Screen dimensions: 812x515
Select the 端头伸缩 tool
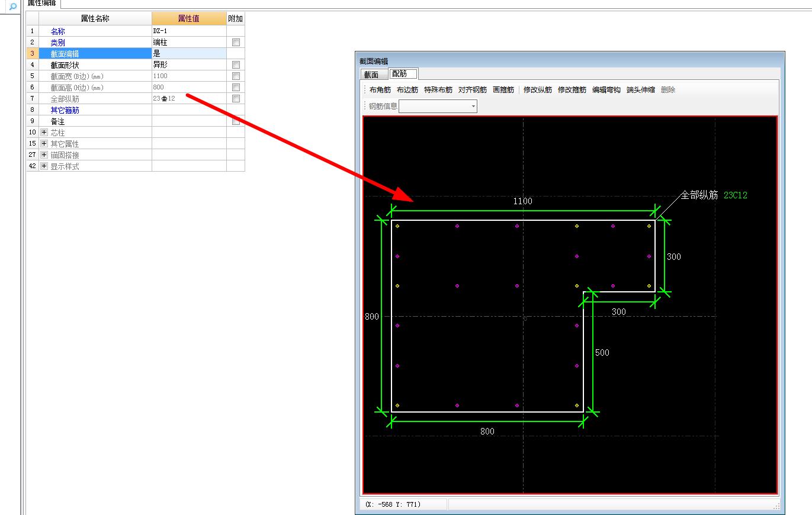coord(641,90)
